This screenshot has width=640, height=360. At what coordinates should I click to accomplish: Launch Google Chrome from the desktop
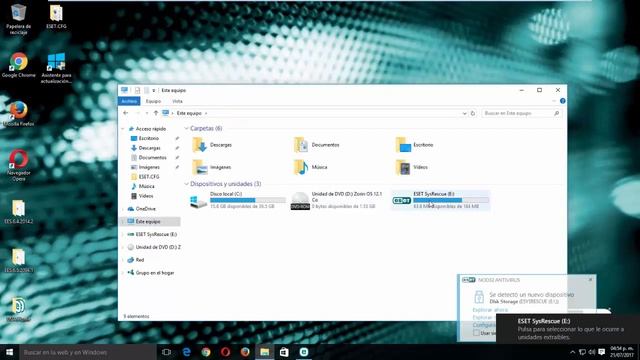(x=18, y=65)
